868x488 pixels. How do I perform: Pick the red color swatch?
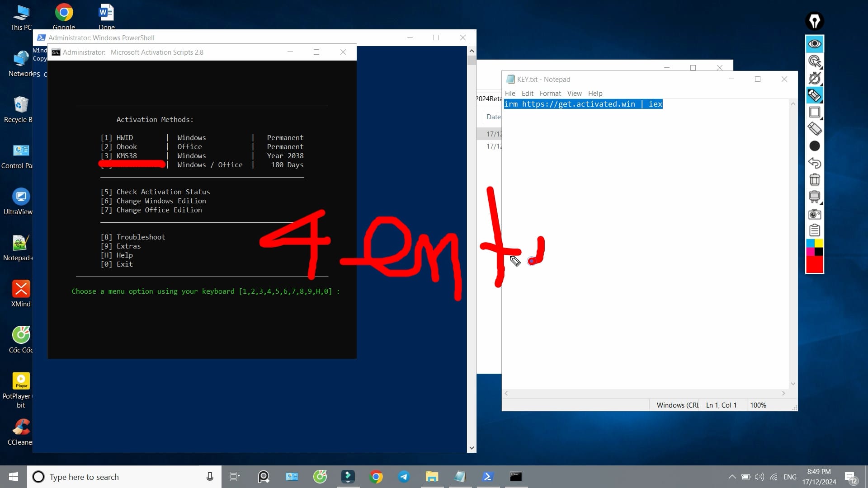(x=815, y=265)
